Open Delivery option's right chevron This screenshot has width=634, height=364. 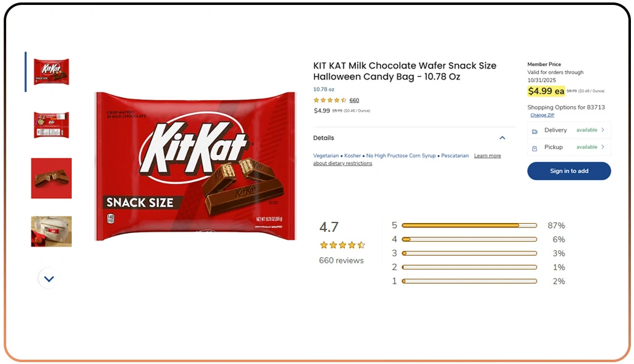(x=603, y=130)
